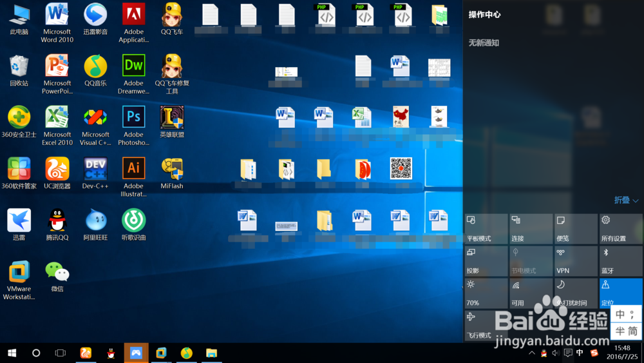Image resolution: width=644 pixels, height=363 pixels.
Task: Adjust the 70% brightness tile
Action: 486,293
